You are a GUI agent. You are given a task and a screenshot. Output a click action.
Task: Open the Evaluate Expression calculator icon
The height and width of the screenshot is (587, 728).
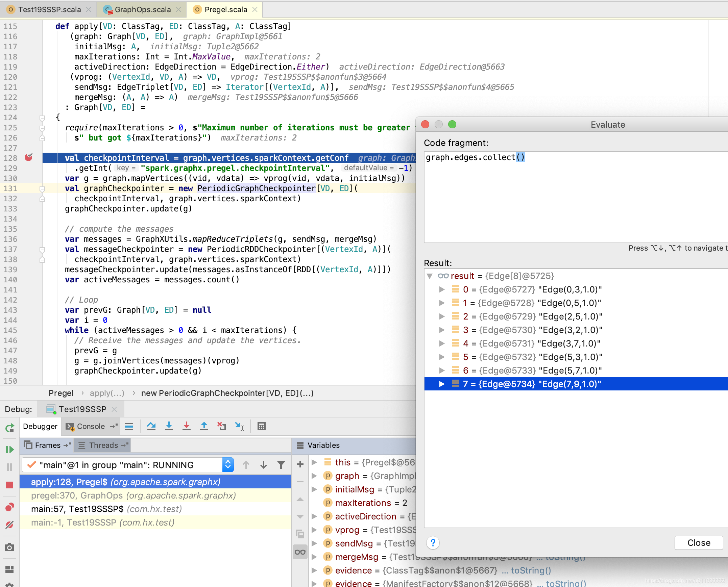pos(262,426)
